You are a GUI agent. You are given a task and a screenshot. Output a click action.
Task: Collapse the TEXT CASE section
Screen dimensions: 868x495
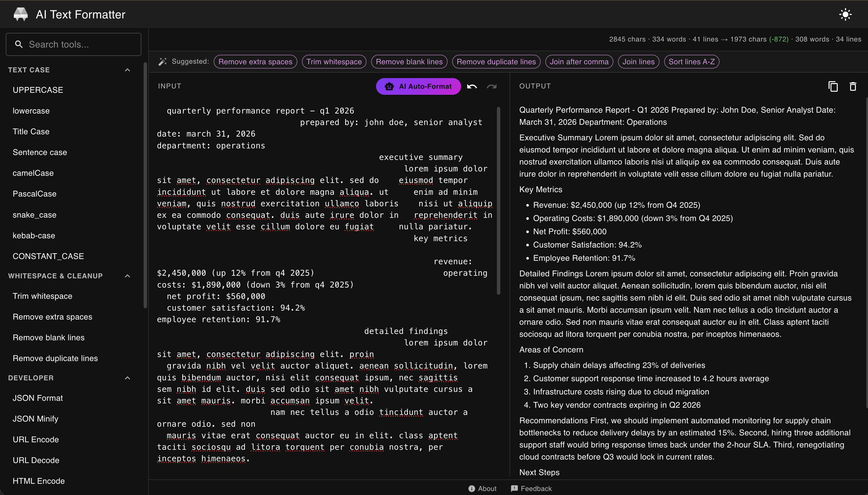click(x=127, y=70)
